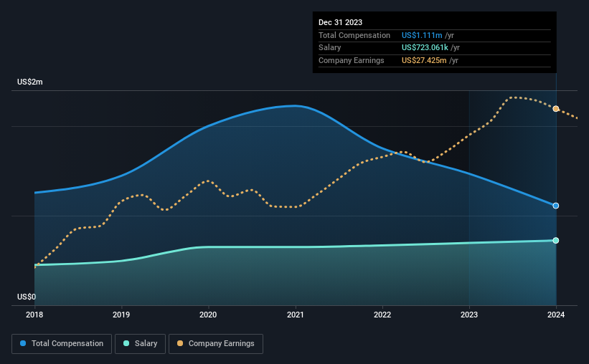
Task: Click the US$1.111m total compensation value
Action: (x=422, y=35)
